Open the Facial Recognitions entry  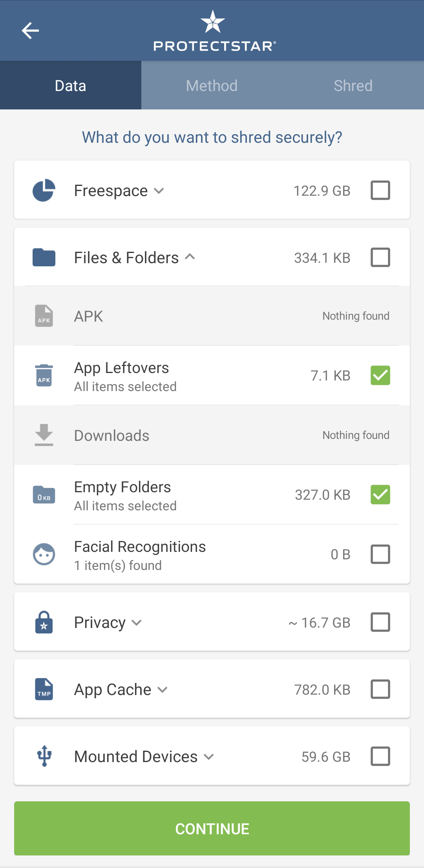[212, 554]
